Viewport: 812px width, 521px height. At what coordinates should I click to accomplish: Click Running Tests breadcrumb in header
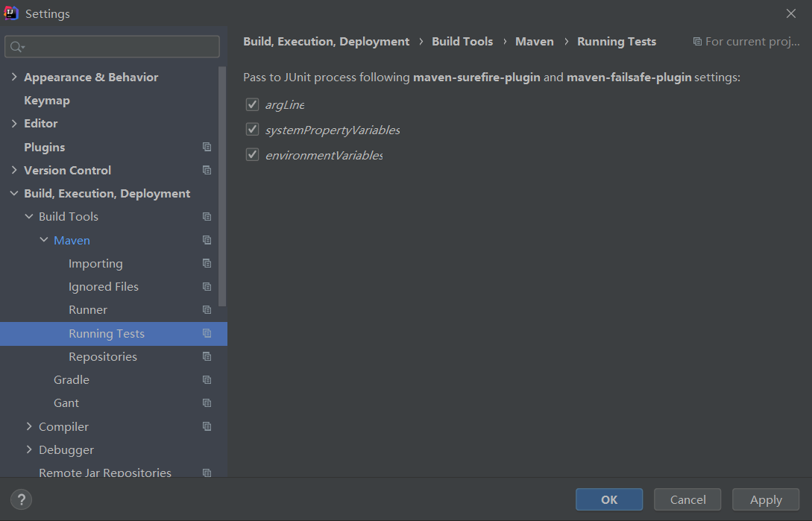617,42
